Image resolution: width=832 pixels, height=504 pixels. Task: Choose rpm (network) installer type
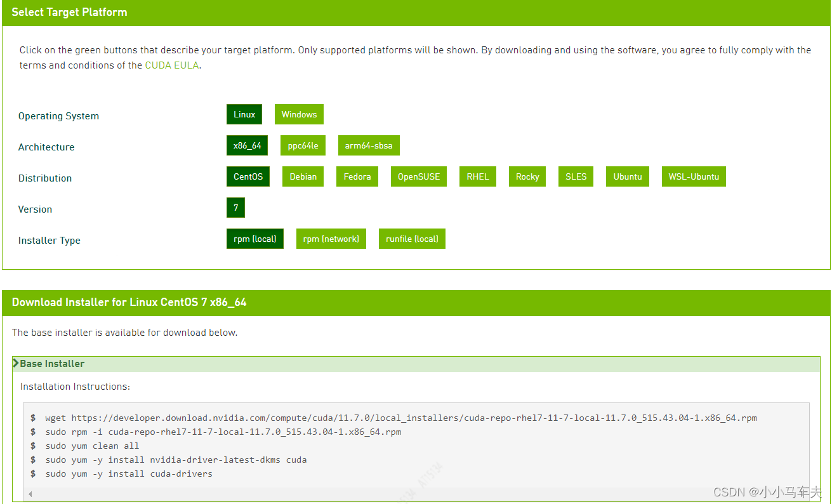[x=331, y=239]
